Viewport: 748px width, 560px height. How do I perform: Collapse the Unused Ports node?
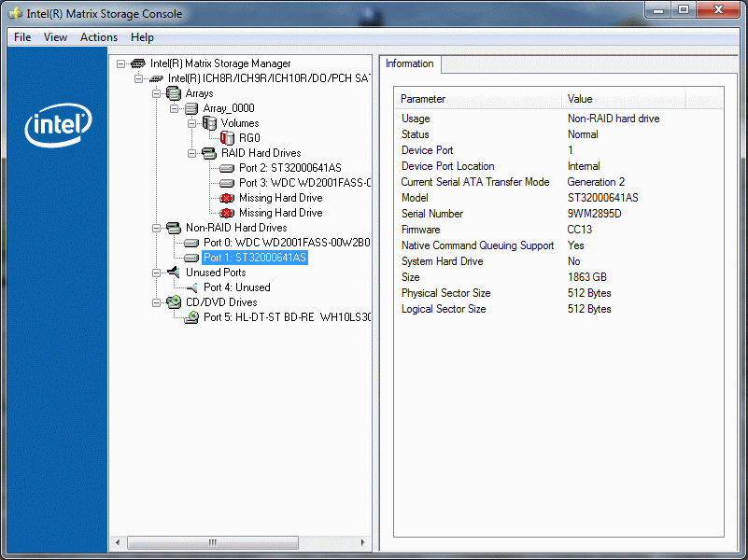157,273
